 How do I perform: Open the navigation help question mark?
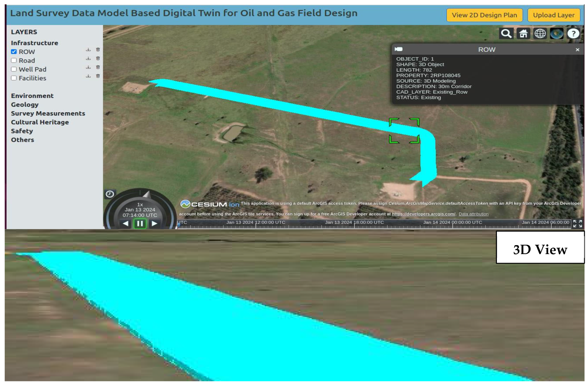coord(573,34)
